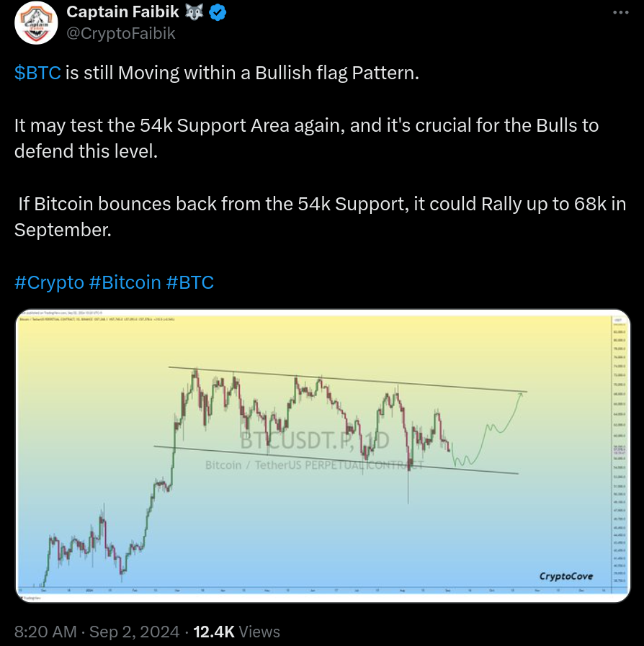The width and height of the screenshot is (644, 646).
Task: Click the blue verified badge
Action: [220, 12]
